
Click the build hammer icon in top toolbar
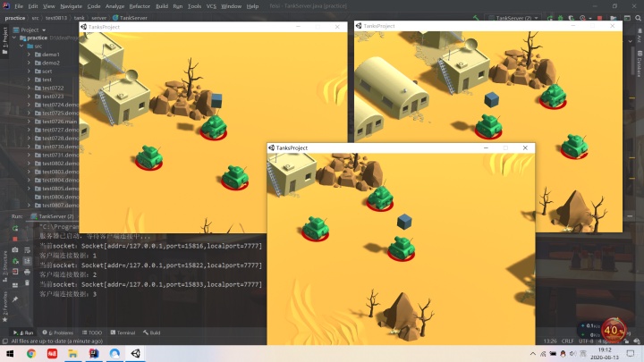click(476, 18)
